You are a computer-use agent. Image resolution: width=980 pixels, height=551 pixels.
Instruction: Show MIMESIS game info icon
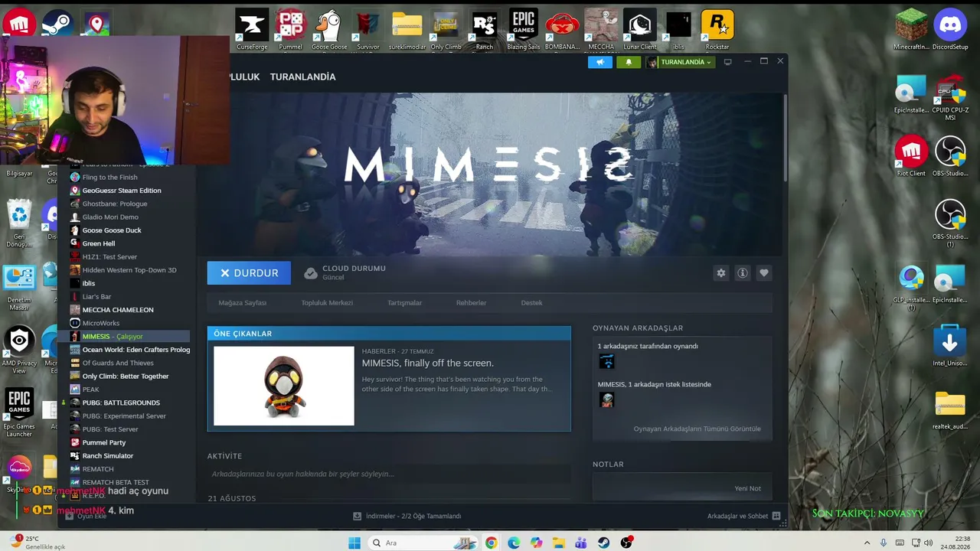tap(742, 273)
